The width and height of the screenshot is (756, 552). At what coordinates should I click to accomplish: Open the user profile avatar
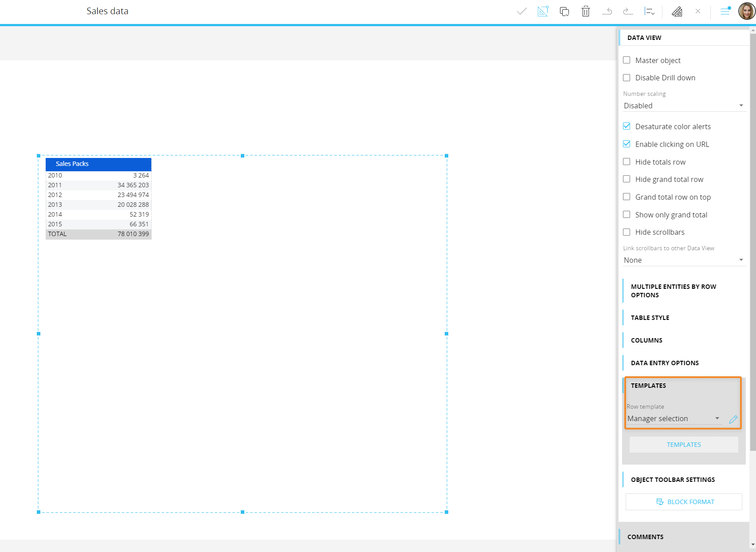pyautogui.click(x=747, y=11)
